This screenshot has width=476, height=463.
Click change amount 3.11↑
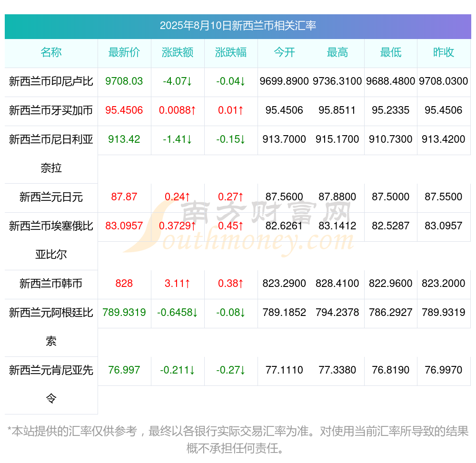(x=178, y=284)
